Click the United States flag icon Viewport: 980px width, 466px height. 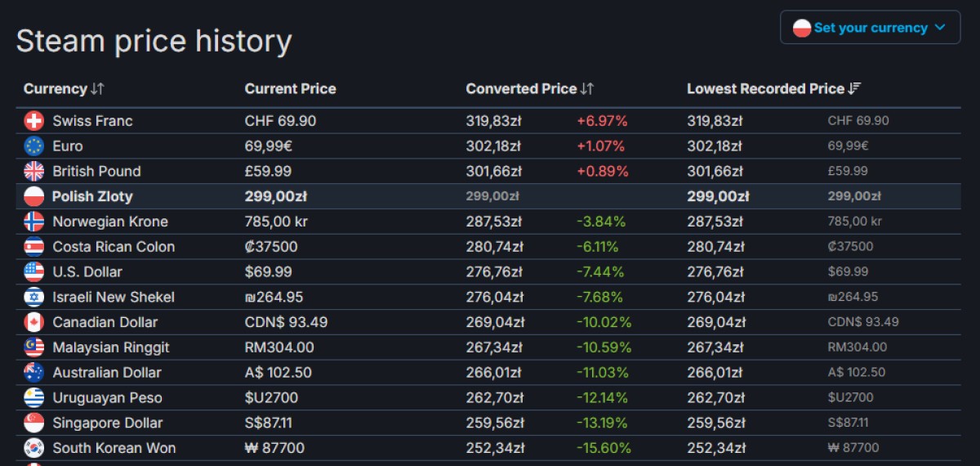[x=34, y=271]
